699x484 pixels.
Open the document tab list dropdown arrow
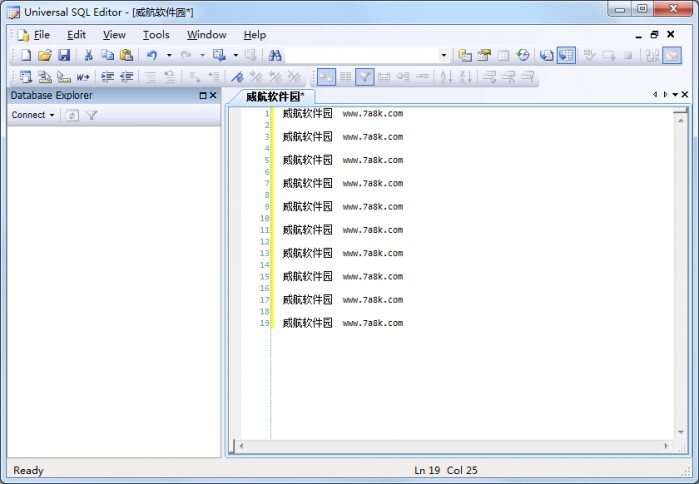tap(675, 94)
